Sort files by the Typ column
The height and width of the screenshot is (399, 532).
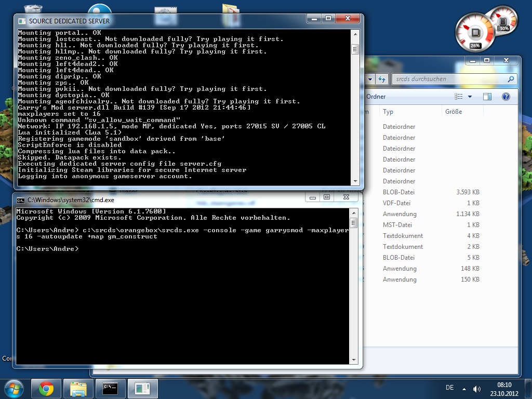(388, 112)
